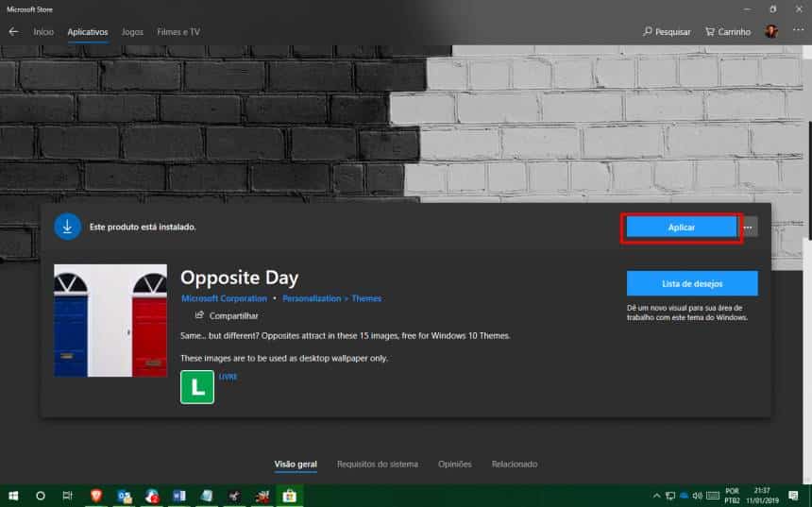Screen dimensions: 812x507
Task: Click POR PTB2 language indicator
Action: (733, 496)
